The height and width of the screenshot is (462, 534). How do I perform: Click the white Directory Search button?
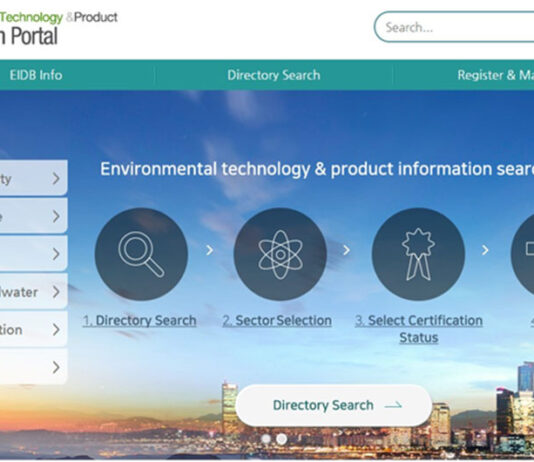(334, 405)
